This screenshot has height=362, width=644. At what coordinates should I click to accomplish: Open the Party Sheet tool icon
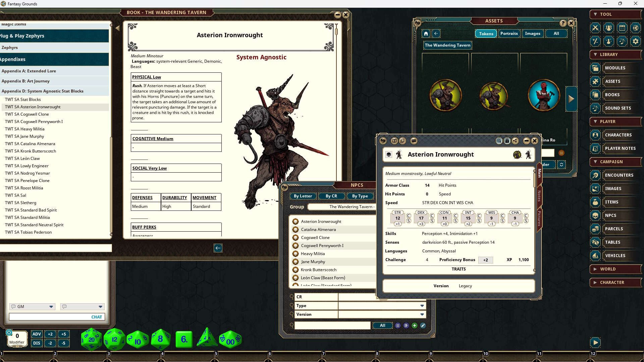pos(609,28)
